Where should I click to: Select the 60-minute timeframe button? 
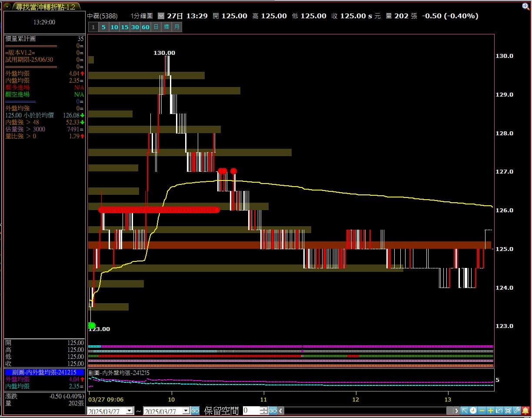point(146,27)
